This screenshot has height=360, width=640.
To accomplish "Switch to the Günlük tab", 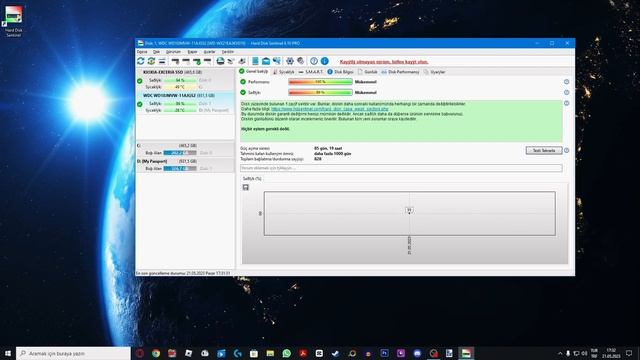I will [367, 72].
